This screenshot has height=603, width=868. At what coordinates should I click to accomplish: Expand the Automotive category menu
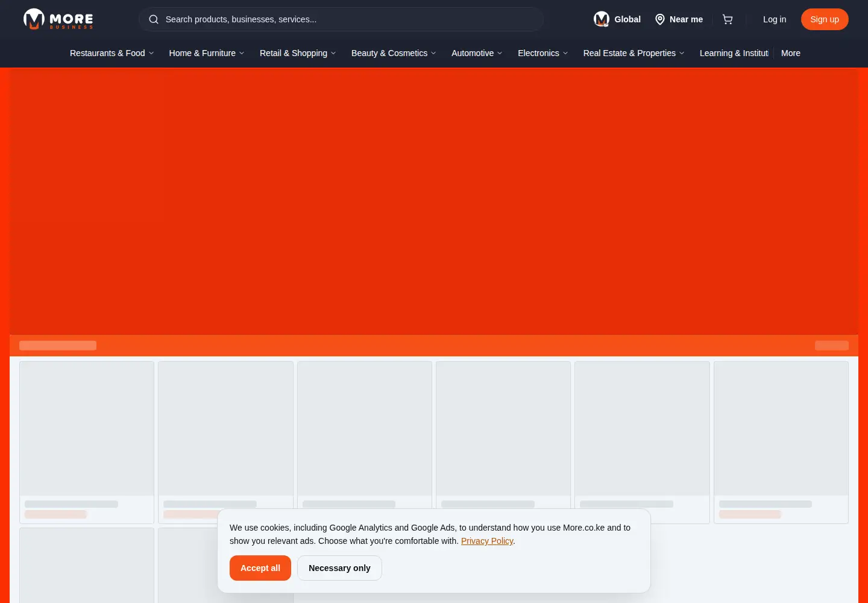click(477, 53)
